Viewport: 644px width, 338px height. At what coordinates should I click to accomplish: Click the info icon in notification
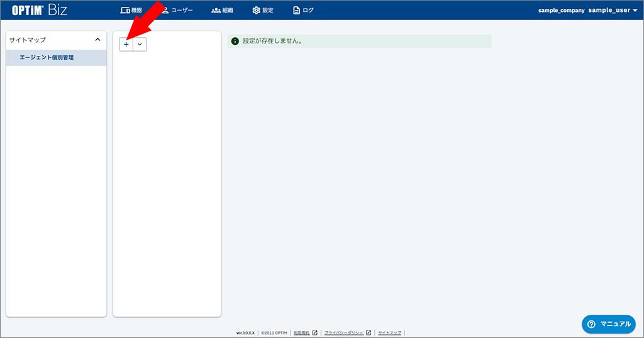coord(235,41)
